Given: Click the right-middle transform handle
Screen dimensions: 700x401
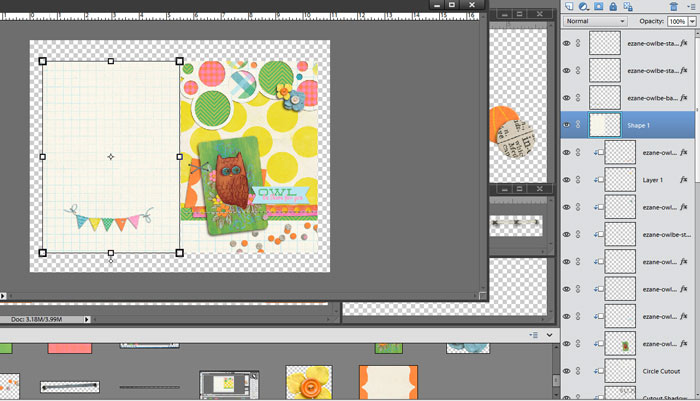Looking at the screenshot, I should 179,157.
